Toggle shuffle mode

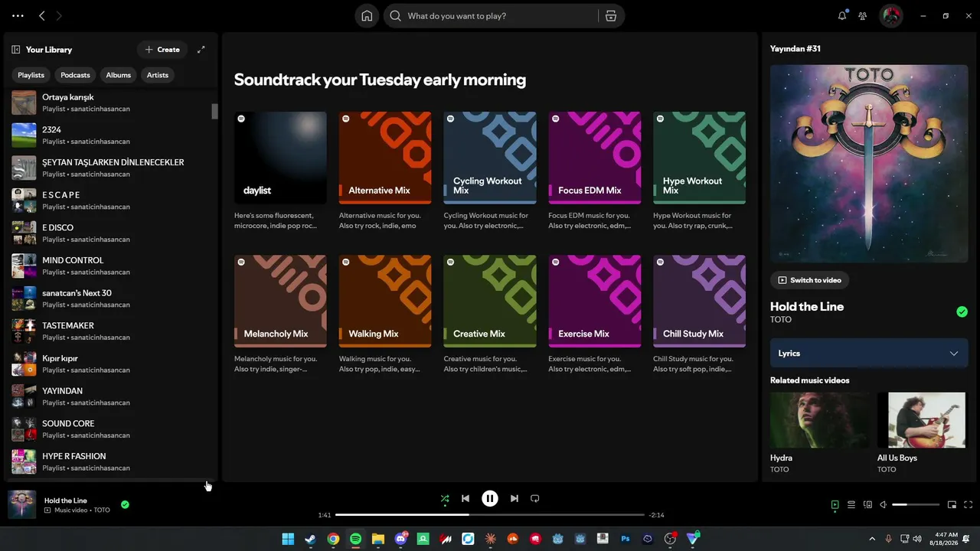click(445, 499)
